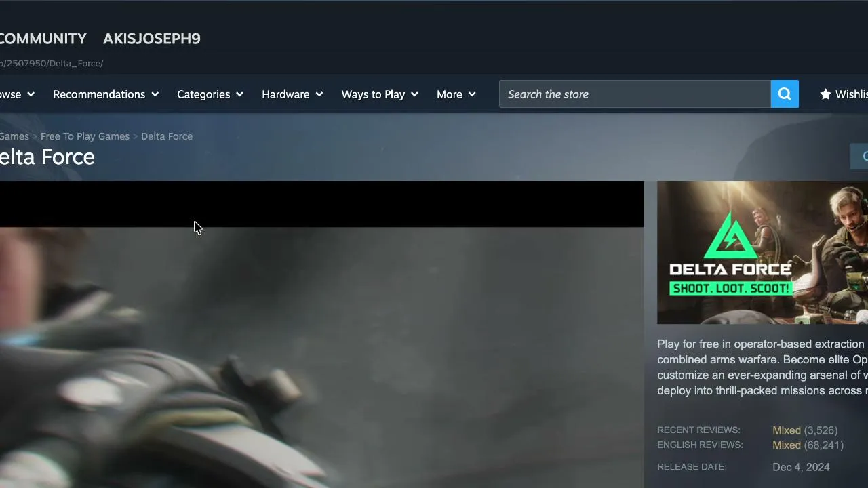
Task: Open the COMMUNITY top menu
Action: click(x=43, y=39)
